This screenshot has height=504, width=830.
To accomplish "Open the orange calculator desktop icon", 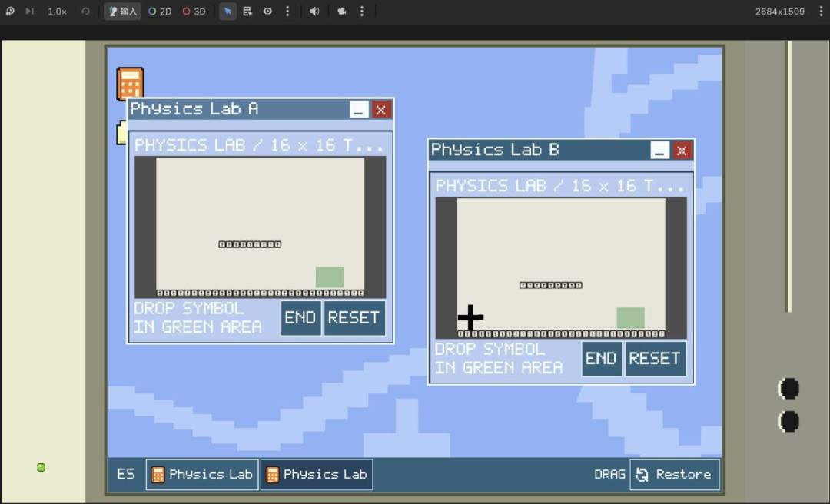I will 130,82.
